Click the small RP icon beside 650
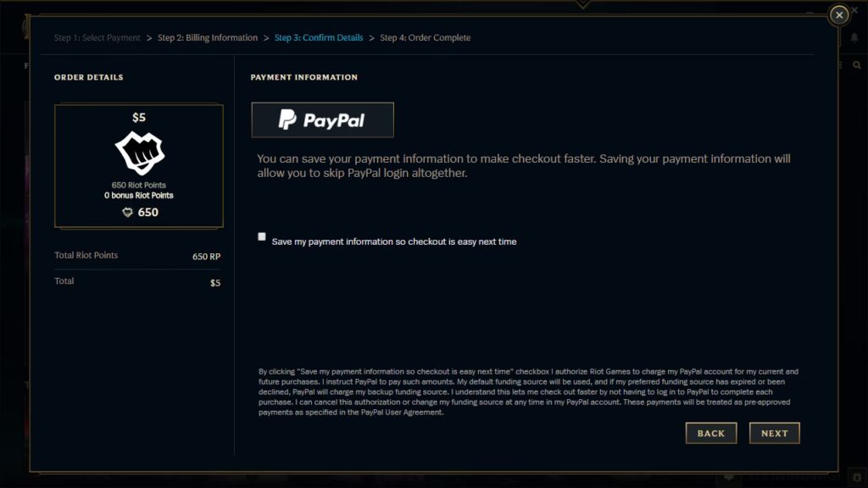The width and height of the screenshot is (868, 488). 127,213
